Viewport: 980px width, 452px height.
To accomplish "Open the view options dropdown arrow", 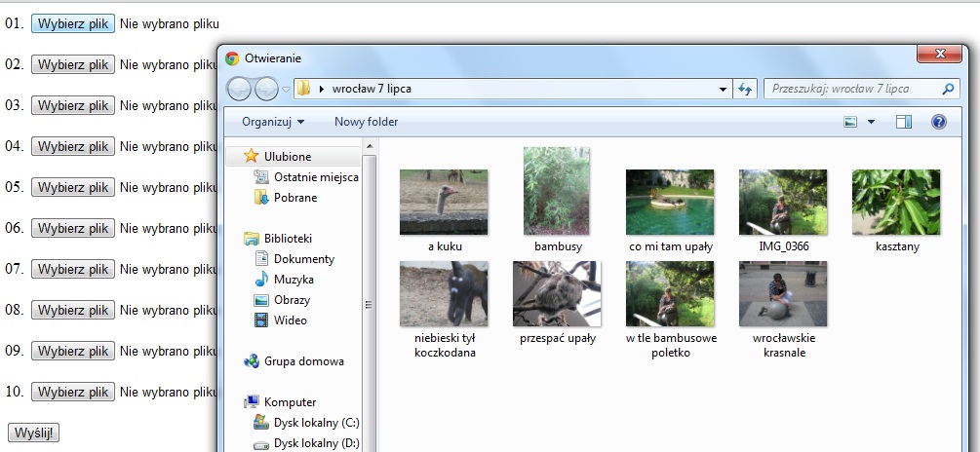I will (871, 122).
